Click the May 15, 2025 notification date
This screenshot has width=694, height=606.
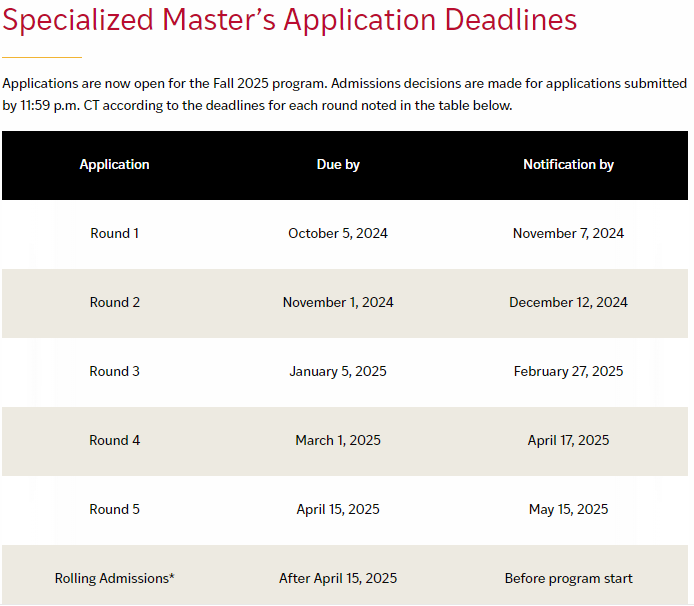tap(568, 509)
